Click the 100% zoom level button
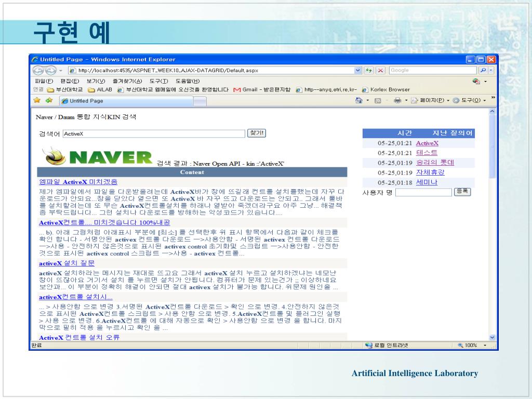Viewport: 532px width, 399px height. click(x=468, y=345)
